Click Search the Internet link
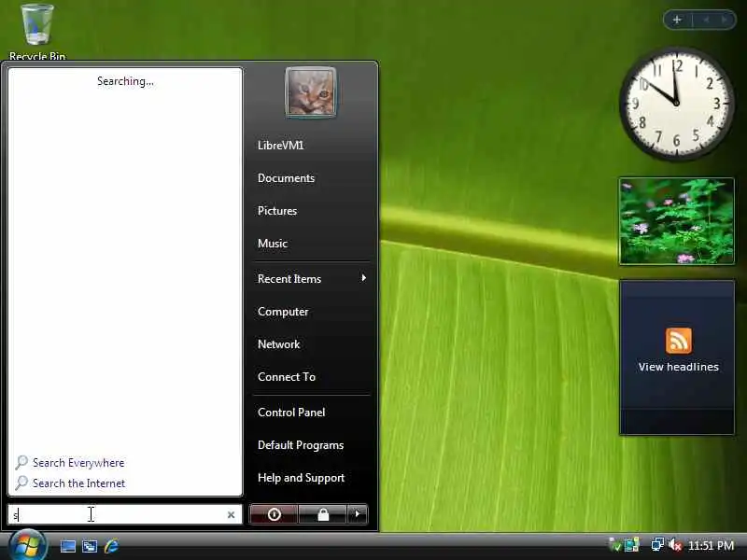Screen dimensions: 747x560 pyautogui.click(x=78, y=483)
